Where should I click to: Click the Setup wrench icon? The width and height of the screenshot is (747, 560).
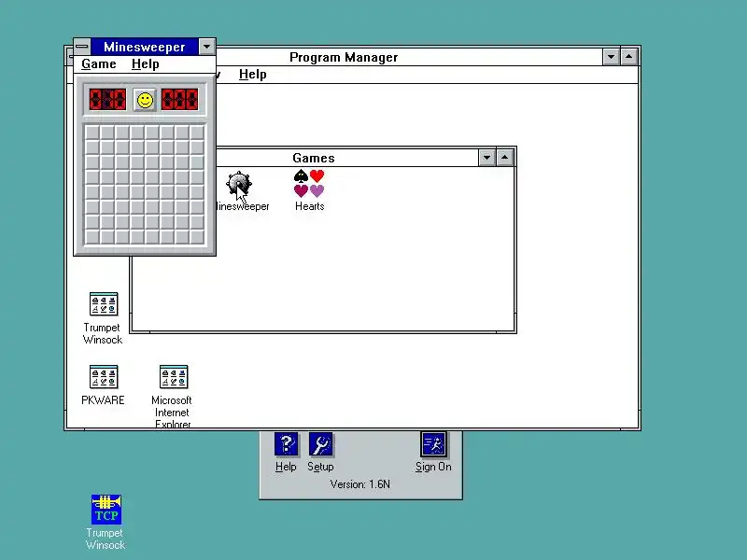[320, 444]
